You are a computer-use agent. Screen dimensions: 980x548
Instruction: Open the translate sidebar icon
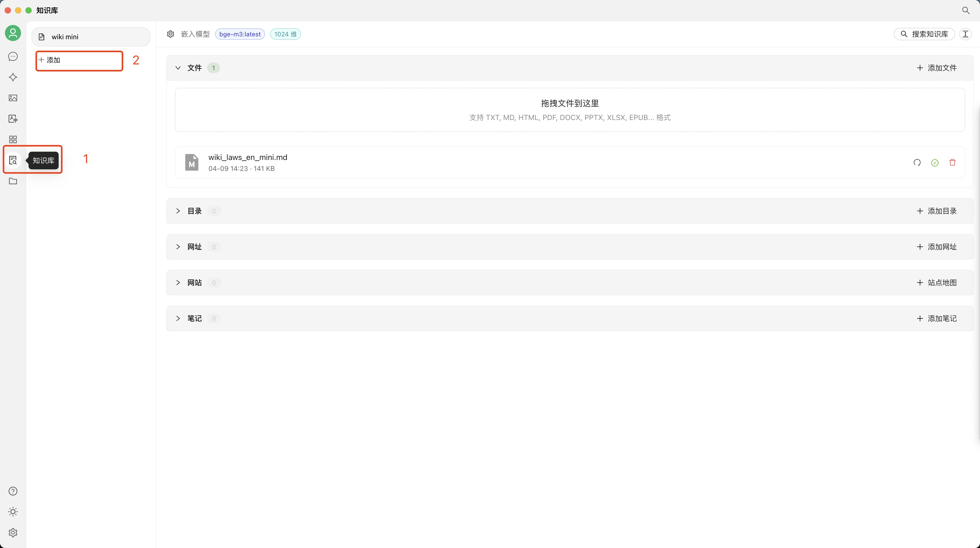pos(13,119)
